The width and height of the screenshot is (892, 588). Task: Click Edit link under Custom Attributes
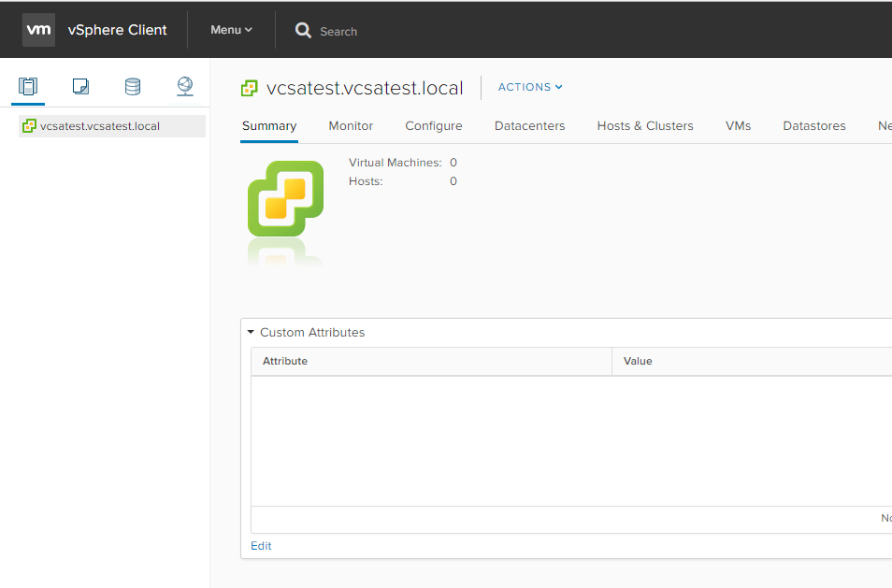click(261, 546)
